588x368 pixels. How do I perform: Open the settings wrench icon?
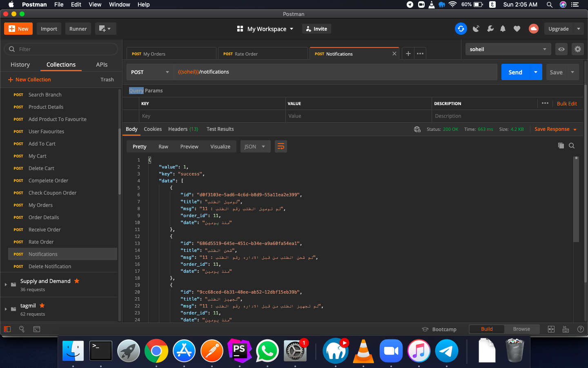pos(490,29)
